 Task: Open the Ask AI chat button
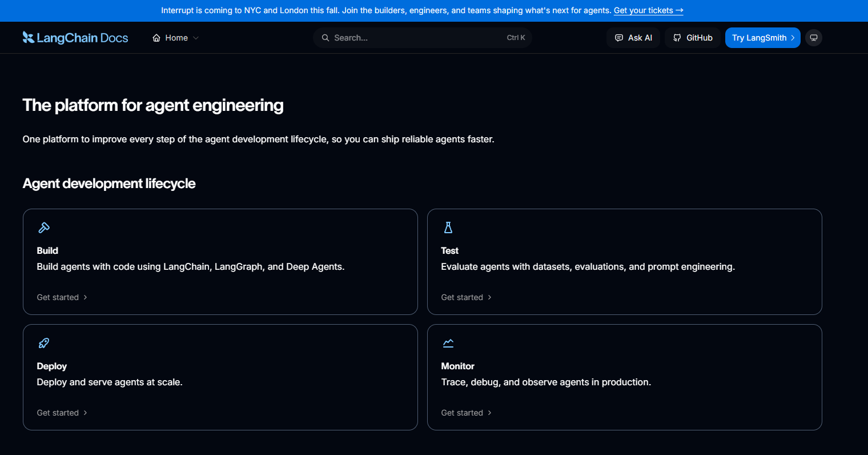coord(633,38)
